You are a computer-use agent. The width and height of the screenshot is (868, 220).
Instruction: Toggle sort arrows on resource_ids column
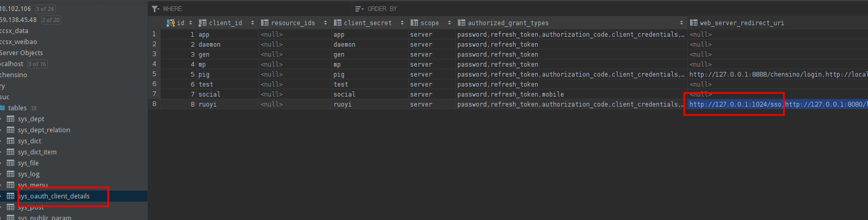[326, 23]
